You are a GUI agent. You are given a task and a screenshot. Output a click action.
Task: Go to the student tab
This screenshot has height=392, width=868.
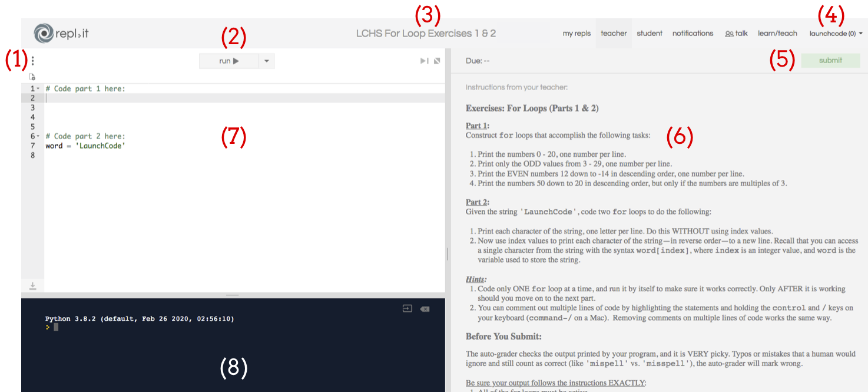650,34
